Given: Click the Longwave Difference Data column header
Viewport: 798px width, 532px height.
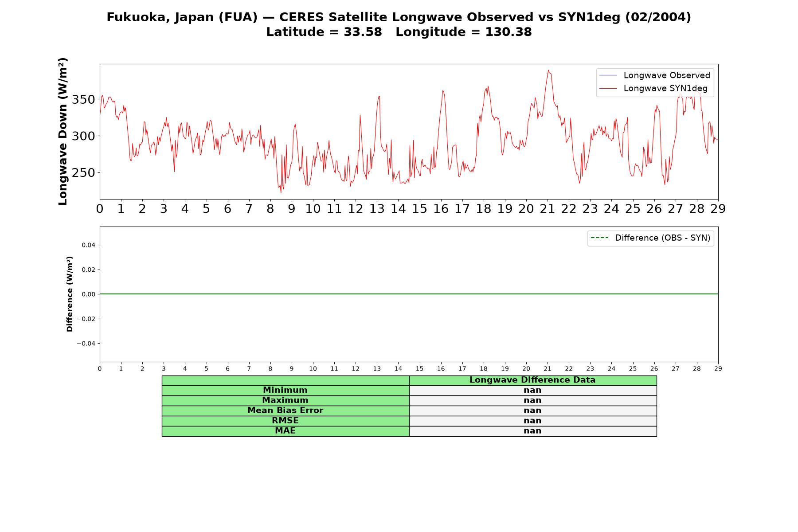Looking at the screenshot, I should pyautogui.click(x=532, y=380).
